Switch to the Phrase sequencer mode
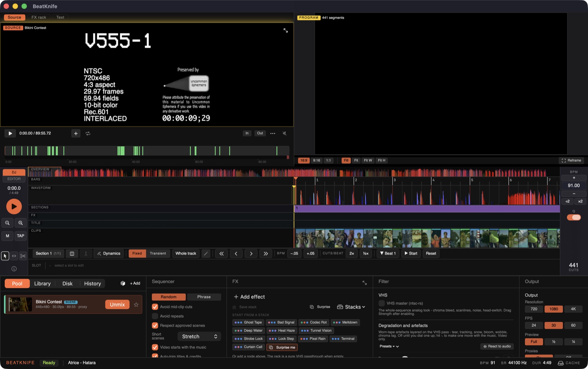The width and height of the screenshot is (588, 369). click(204, 297)
